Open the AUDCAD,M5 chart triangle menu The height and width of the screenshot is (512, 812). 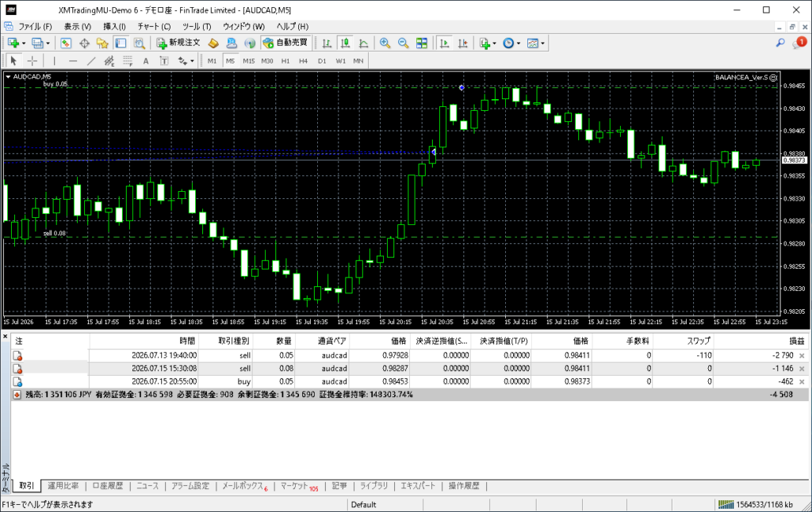pyautogui.click(x=8, y=77)
